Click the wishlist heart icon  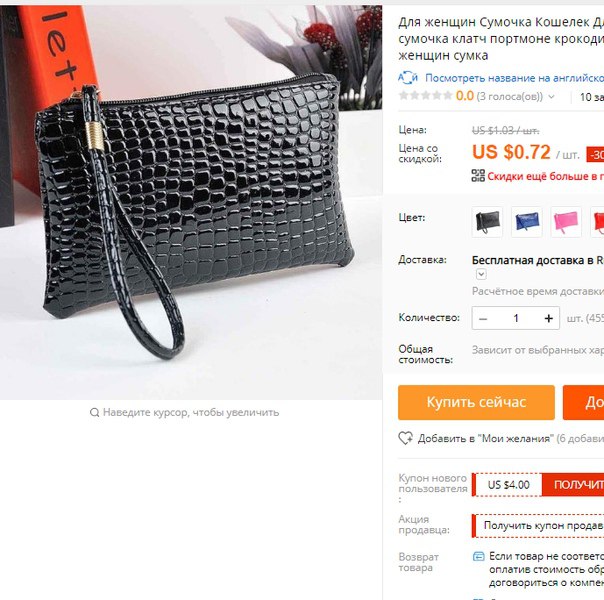click(406, 438)
